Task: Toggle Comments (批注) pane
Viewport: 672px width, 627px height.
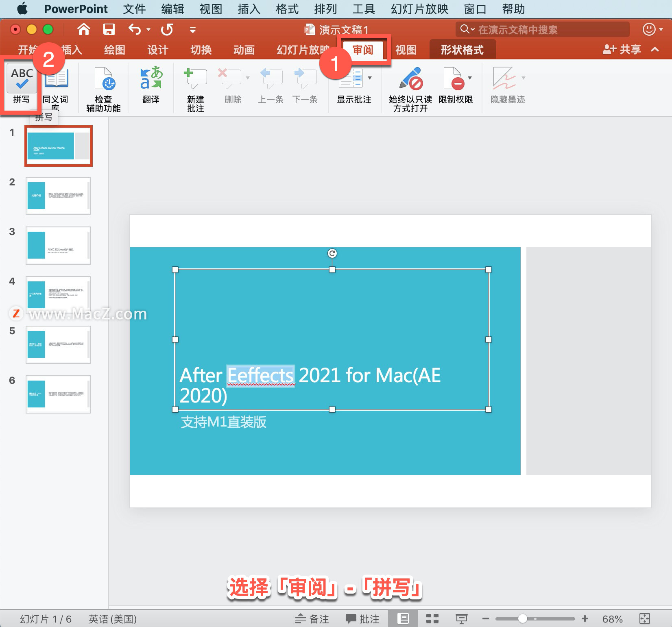Action: point(362,618)
